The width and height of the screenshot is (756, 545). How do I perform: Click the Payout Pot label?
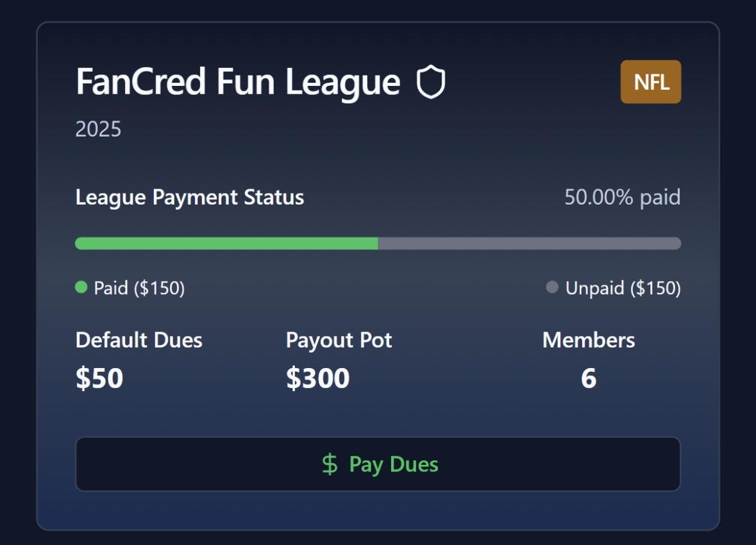(x=339, y=340)
